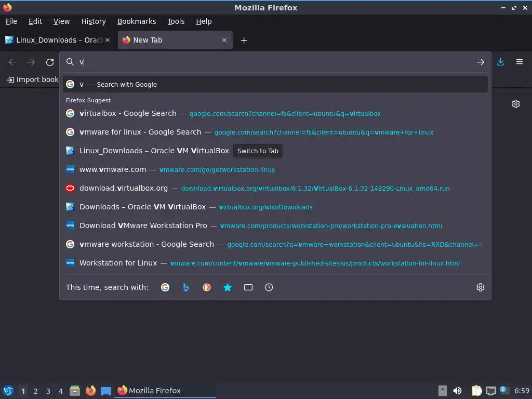532x399 pixels.
Task: Select 'Workstation for Linux' suggestion
Action: (x=275, y=262)
